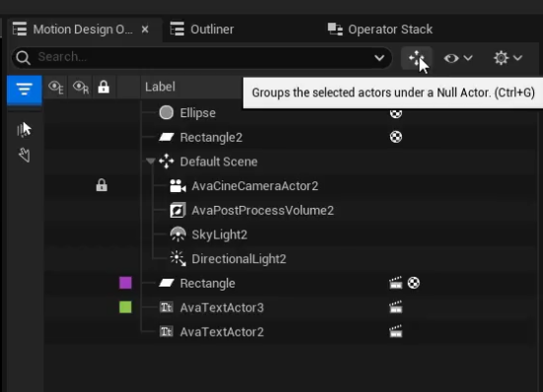
Task: Select the hand navigation tool in sidebar
Action: click(x=25, y=155)
